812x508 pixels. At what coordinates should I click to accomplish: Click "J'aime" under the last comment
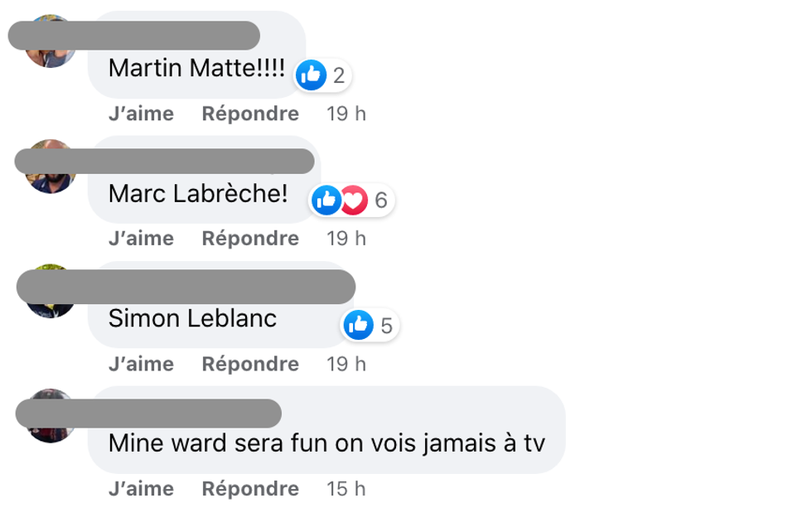pyautogui.click(x=141, y=488)
